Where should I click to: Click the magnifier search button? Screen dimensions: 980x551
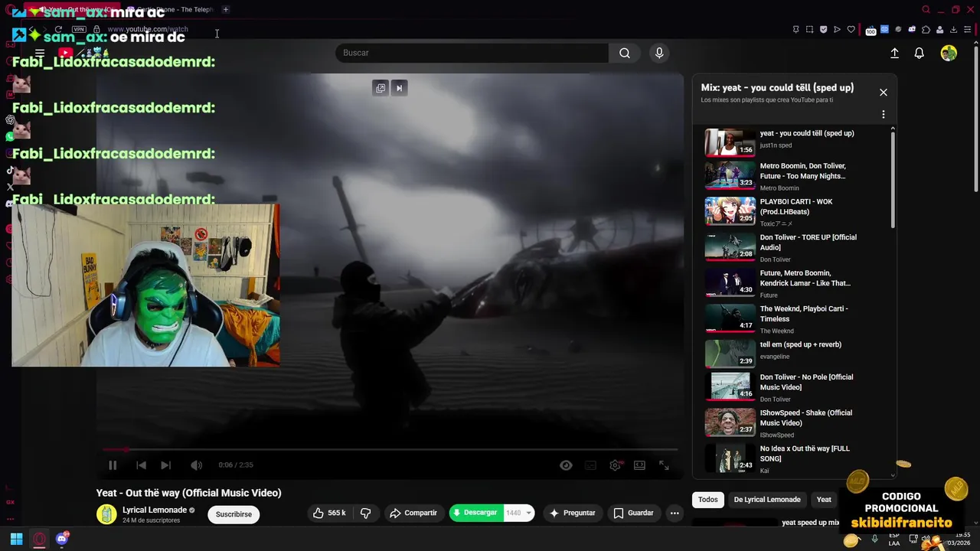coord(625,53)
